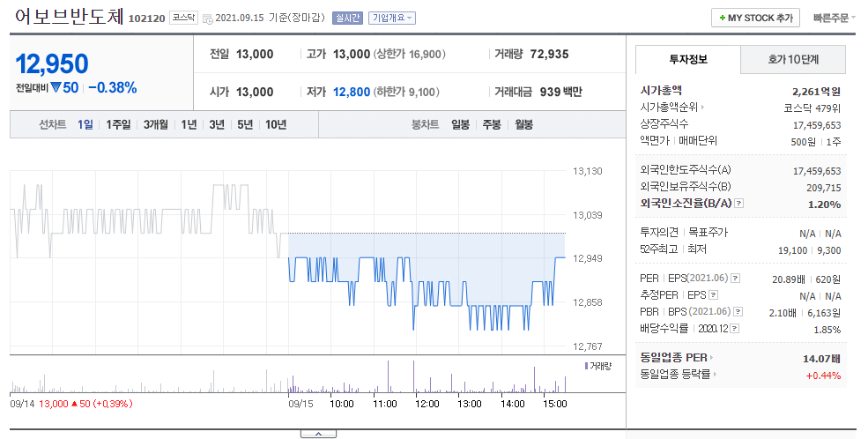Click the 동일업종 PER value 14.07배
The height and width of the screenshot is (439, 868).
pyautogui.click(x=821, y=359)
